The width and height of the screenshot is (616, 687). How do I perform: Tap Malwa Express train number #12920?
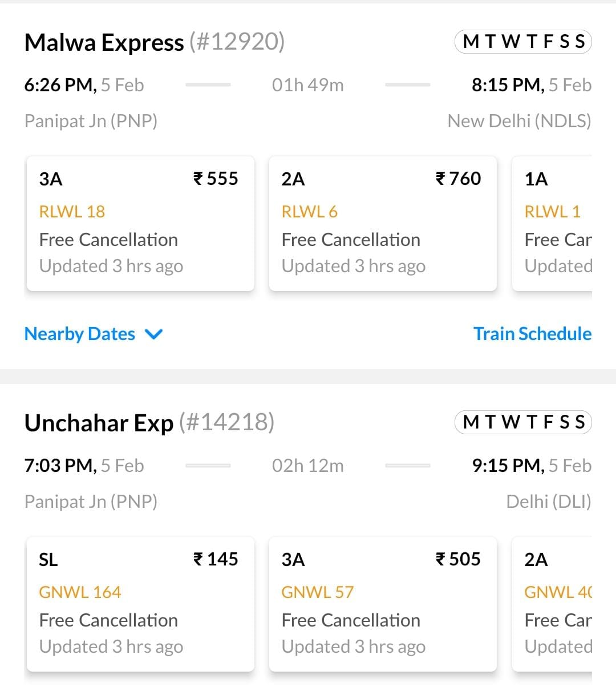(237, 42)
